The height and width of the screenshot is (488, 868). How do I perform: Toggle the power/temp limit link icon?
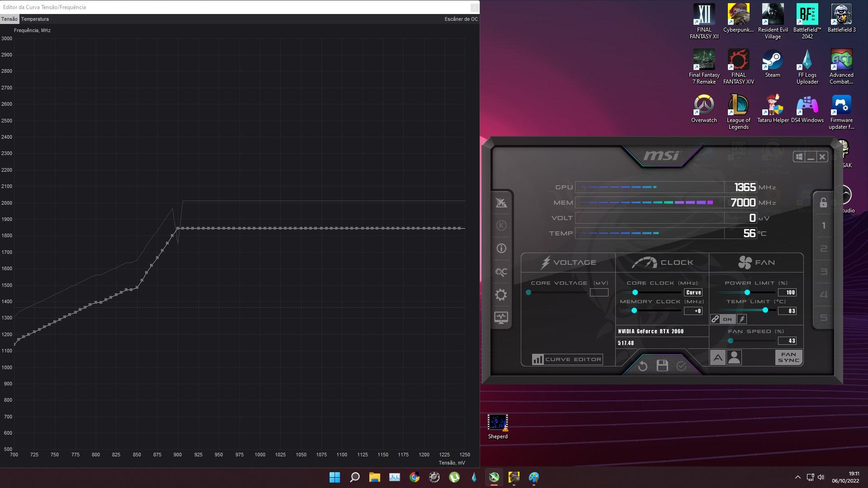715,319
